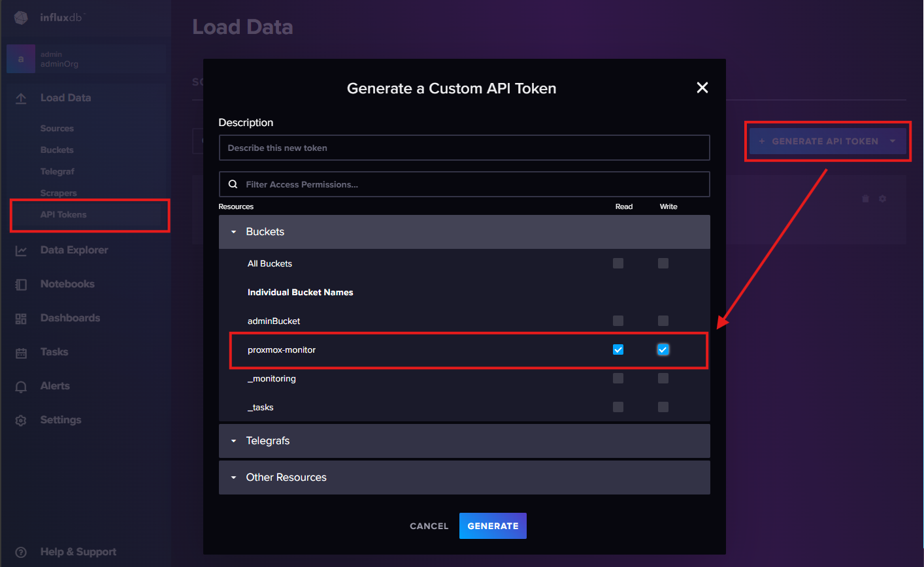The width and height of the screenshot is (924, 567).
Task: Check Read for _tasks bucket
Action: (x=618, y=407)
